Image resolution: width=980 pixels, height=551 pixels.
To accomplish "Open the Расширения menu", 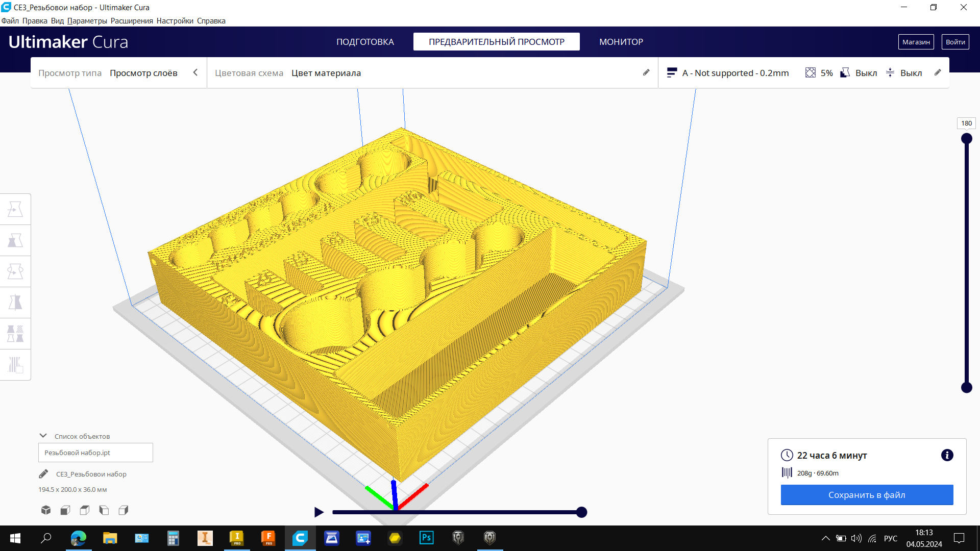I will (132, 21).
